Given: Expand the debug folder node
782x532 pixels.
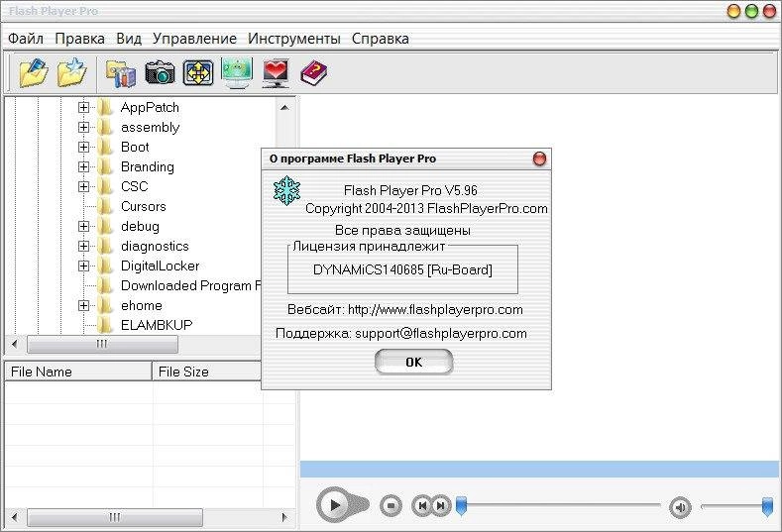Looking at the screenshot, I should tap(84, 226).
